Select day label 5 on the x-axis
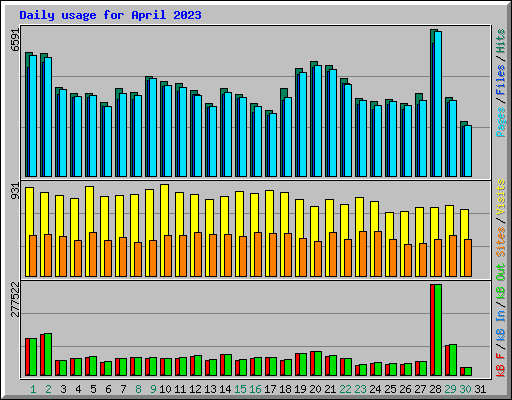Image resolution: width=512 pixels, height=400 pixels. 93,389
